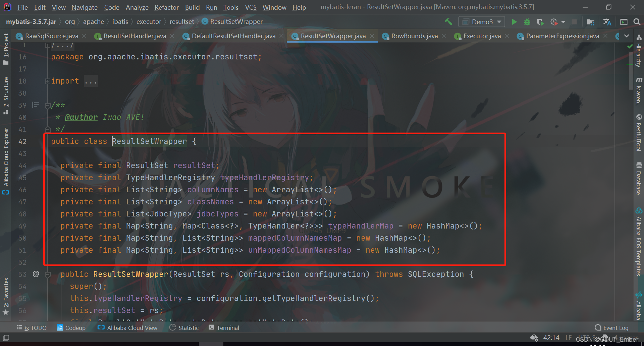Screen dimensions: 644x346
Task: Click ResultSetWrapper class in breadcrumb
Action: pos(232,22)
